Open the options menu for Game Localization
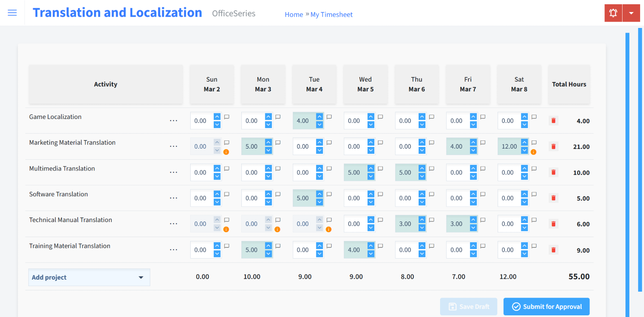This screenshot has width=644, height=317. tap(173, 121)
